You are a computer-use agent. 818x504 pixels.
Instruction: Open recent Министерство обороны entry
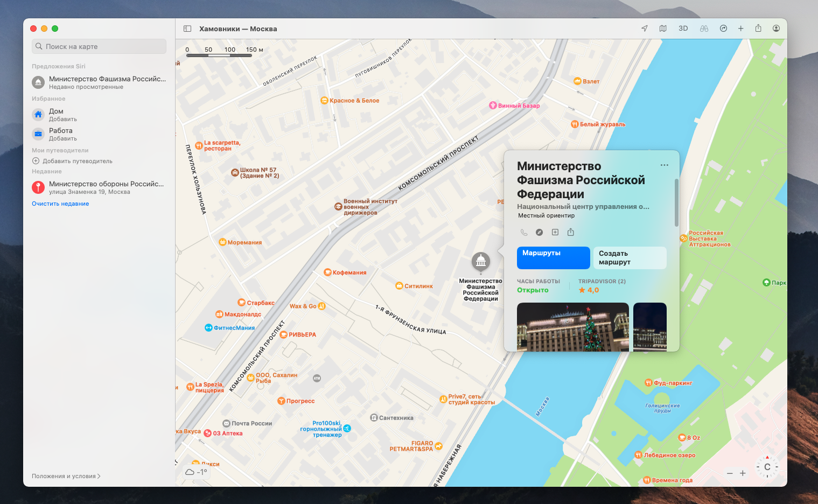coord(99,187)
